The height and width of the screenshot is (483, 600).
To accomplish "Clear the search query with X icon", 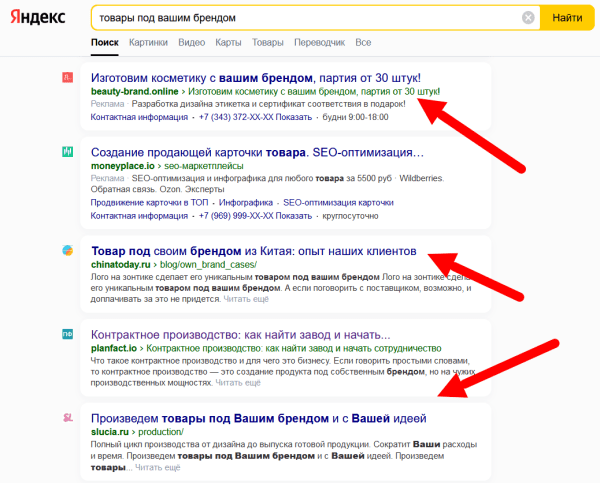I will (528, 18).
